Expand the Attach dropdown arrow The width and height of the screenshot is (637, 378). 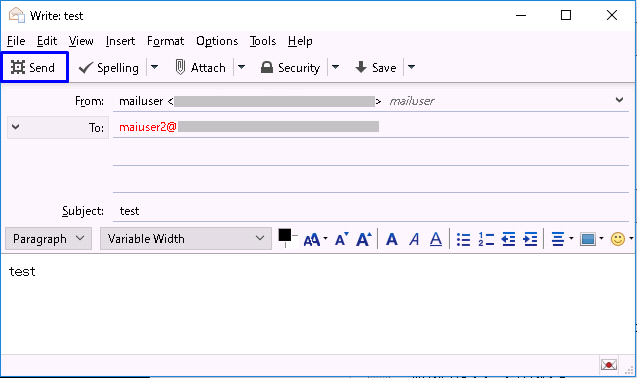(241, 67)
